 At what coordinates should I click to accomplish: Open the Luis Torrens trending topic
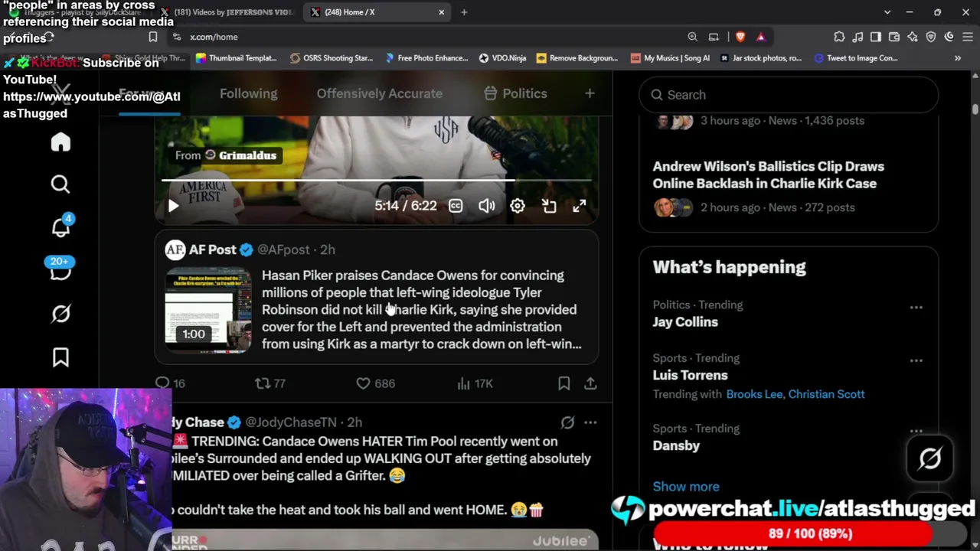tap(690, 375)
